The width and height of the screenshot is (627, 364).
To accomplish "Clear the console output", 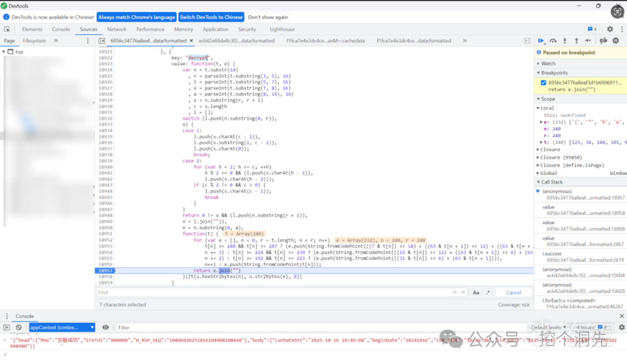I will 19,327.
